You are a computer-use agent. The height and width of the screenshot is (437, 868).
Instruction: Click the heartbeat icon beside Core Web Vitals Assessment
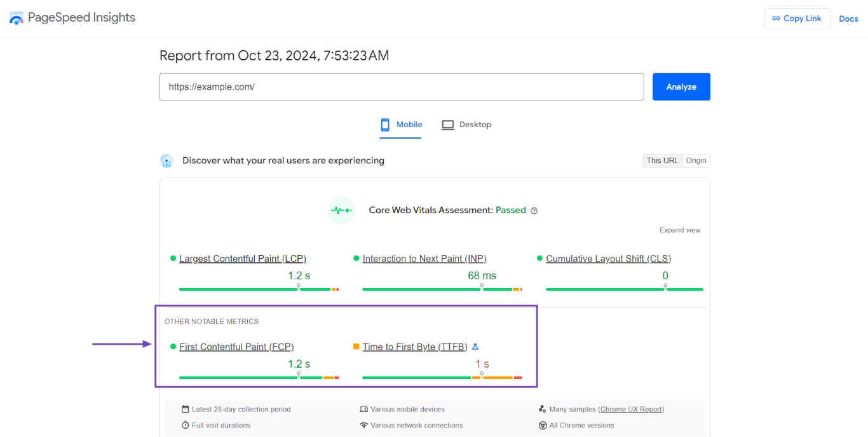(341, 210)
